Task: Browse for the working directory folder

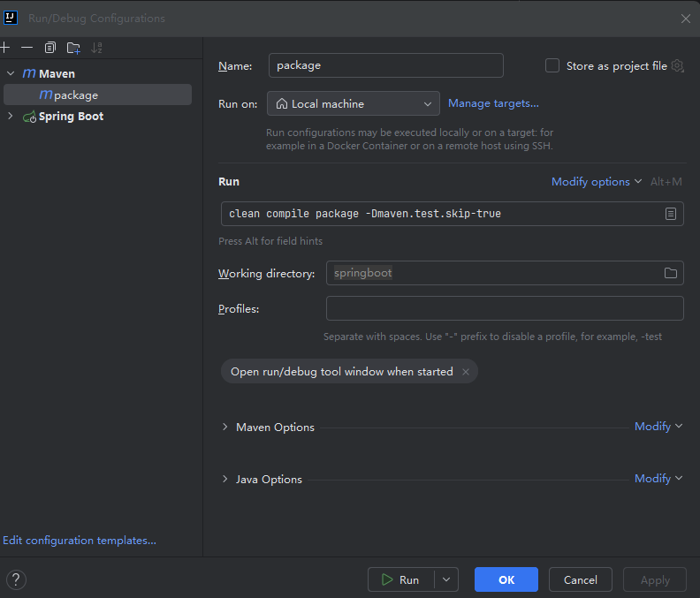Action: 671,273
